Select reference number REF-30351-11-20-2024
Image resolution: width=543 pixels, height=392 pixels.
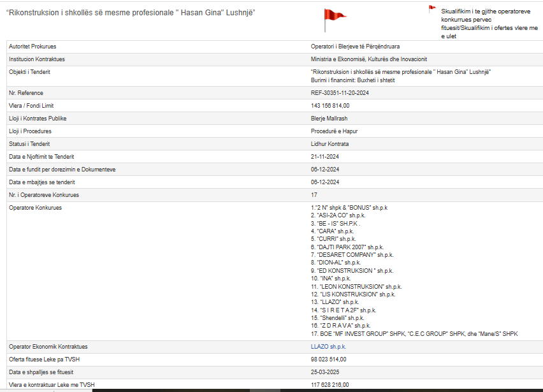tap(342, 93)
